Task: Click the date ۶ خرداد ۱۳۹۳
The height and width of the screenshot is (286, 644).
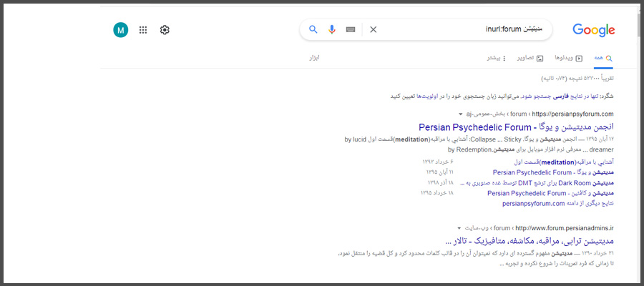Action: tap(438, 162)
